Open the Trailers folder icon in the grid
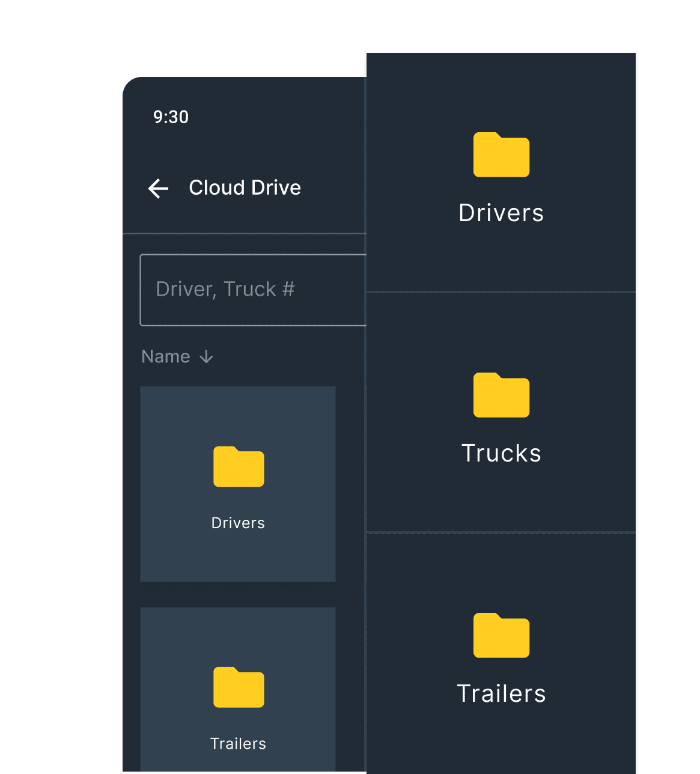 coord(238,687)
